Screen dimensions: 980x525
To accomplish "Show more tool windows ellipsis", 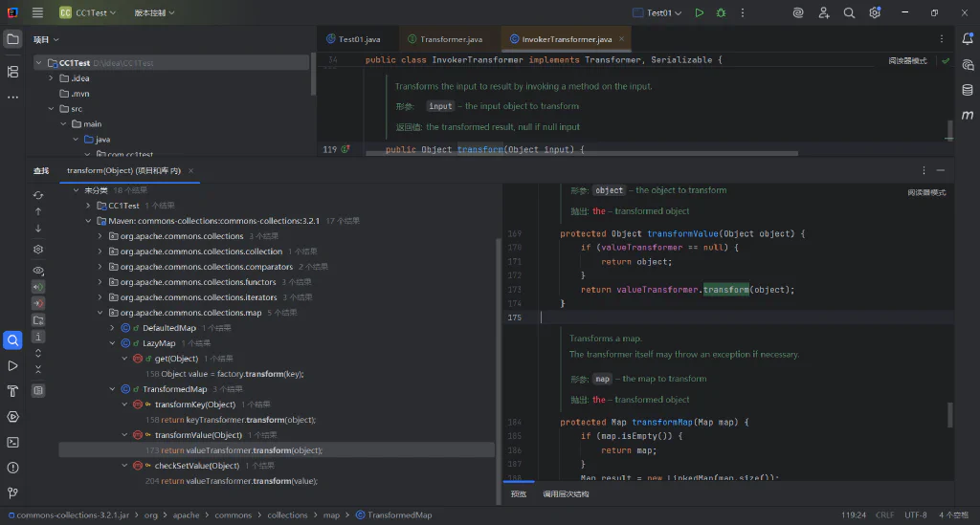I will [x=12, y=98].
